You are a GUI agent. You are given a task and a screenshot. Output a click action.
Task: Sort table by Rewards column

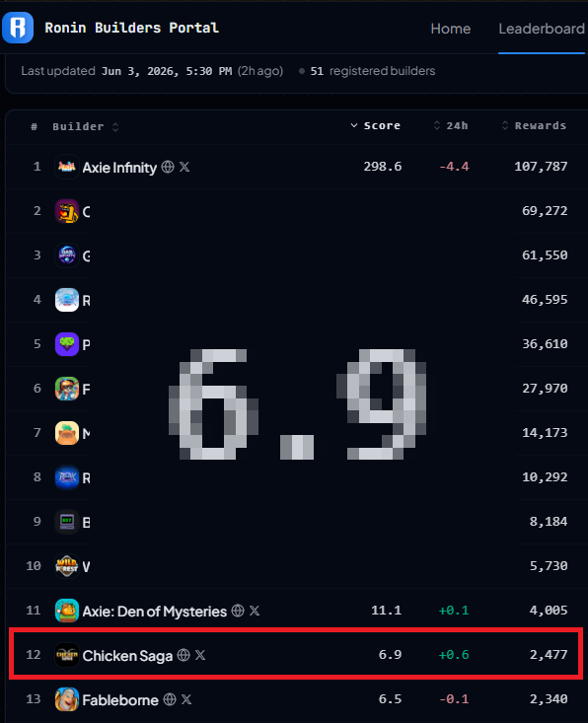[x=534, y=125]
